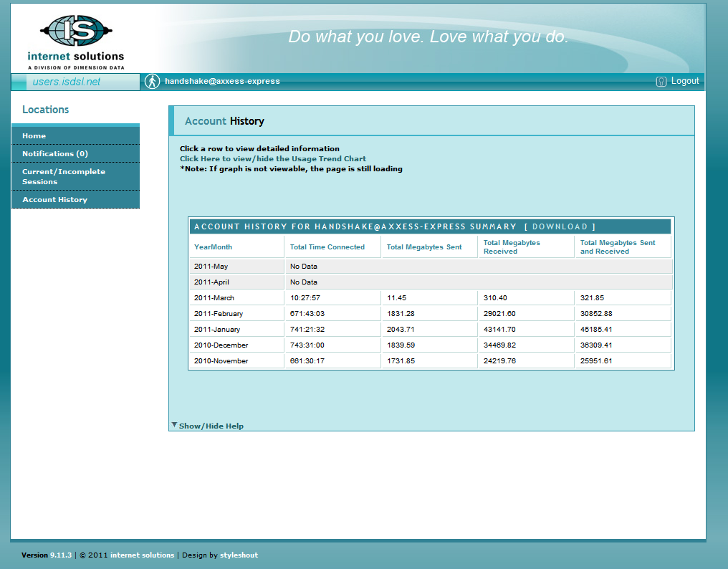Open the Home menu item

34,136
